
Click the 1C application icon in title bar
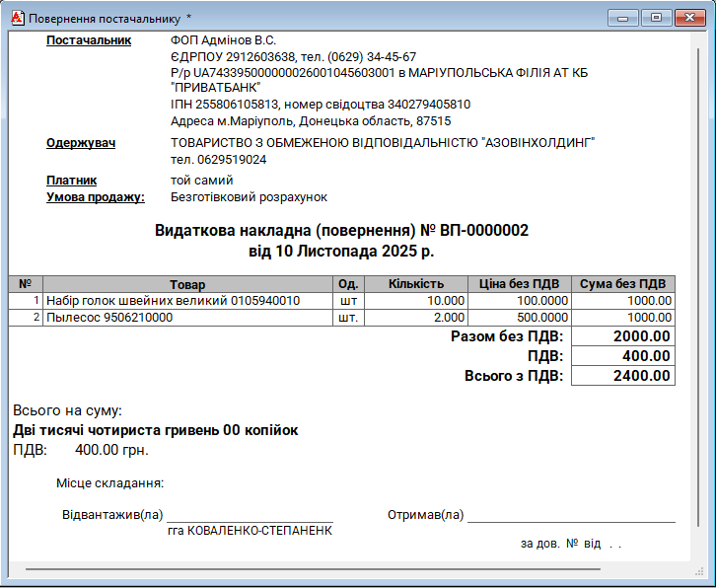[16, 18]
